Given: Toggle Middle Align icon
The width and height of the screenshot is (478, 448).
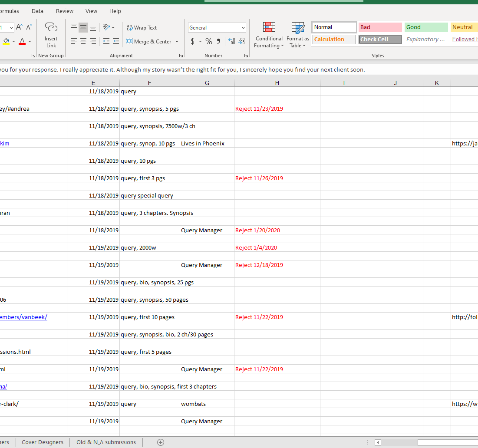Looking at the screenshot, I should pyautogui.click(x=83, y=27).
